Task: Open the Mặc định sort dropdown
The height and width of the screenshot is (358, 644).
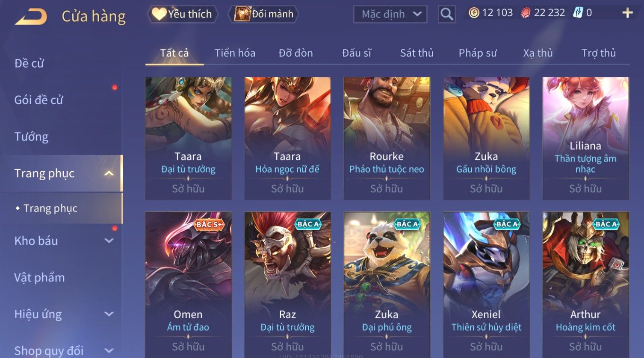Action: click(x=390, y=14)
